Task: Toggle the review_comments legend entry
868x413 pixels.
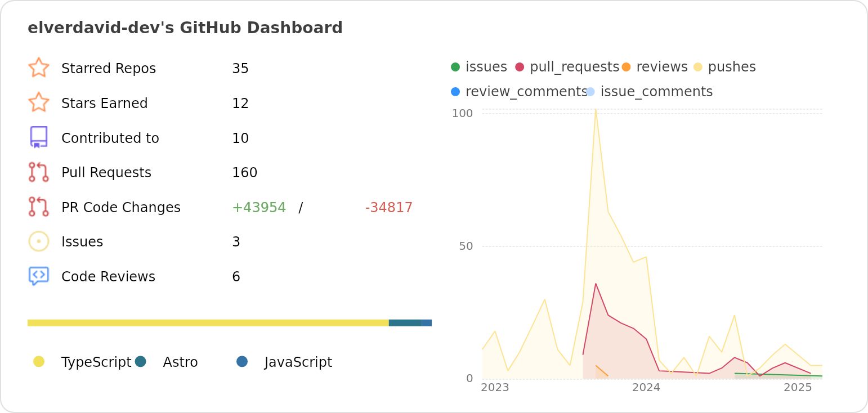Action: [x=519, y=92]
